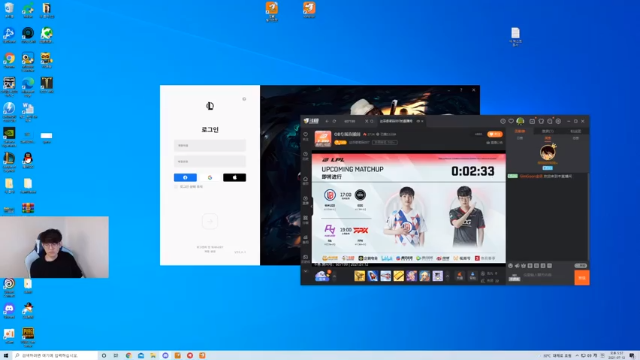640x360 pixels.
Task: Open File Explorer from the taskbar
Action: click(x=153, y=356)
